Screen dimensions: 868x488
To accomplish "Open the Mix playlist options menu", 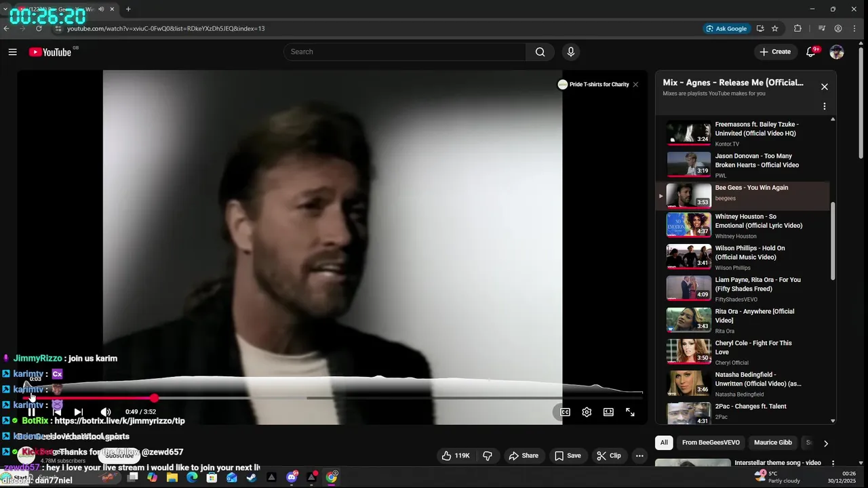I will tap(825, 106).
